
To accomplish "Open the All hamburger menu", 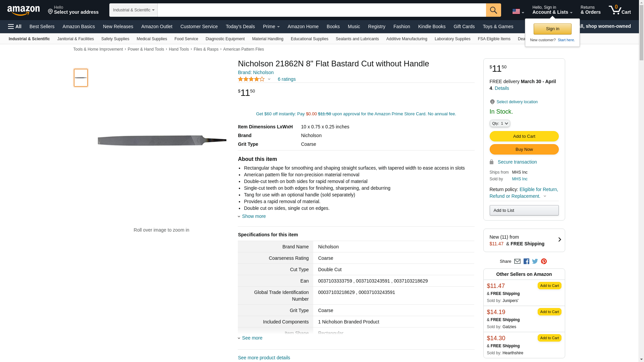I will click(15, 26).
